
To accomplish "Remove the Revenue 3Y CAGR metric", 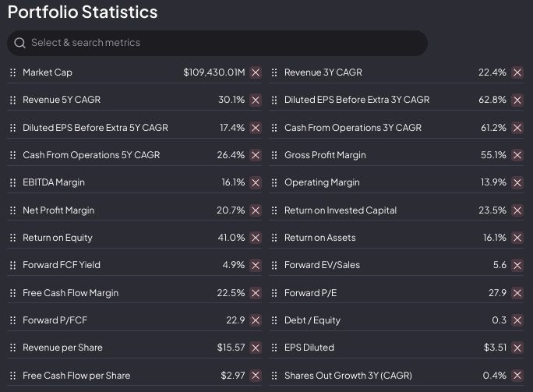I will 517,72.
